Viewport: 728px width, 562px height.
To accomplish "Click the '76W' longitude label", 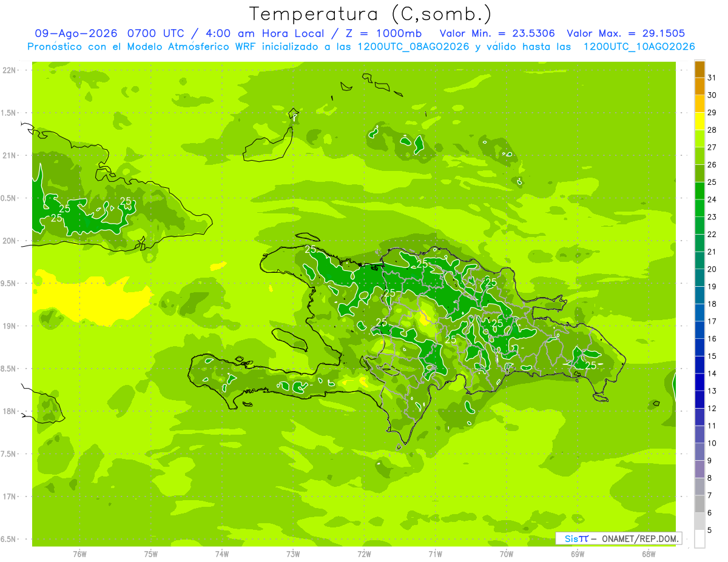I will [x=79, y=554].
